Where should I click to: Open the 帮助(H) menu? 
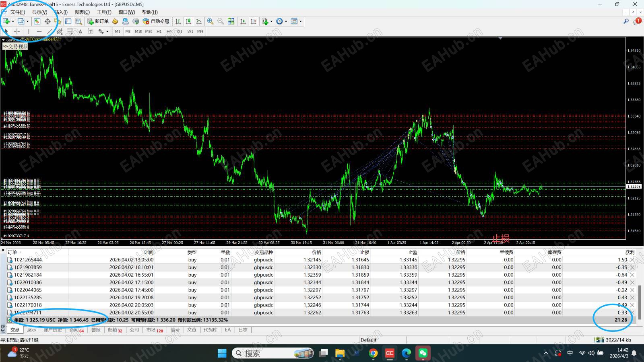(x=150, y=12)
